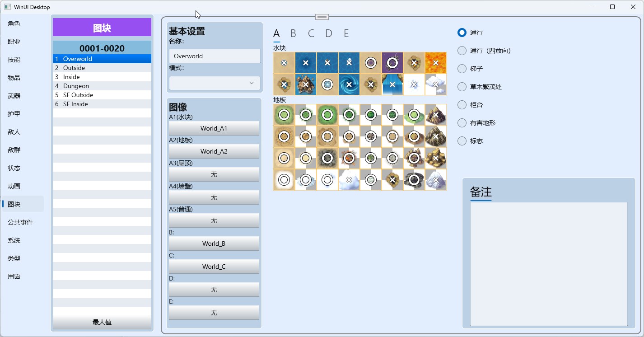Screen dimensions: 644x337
Task: Select the red lava crater floor tile
Action: [349, 159]
